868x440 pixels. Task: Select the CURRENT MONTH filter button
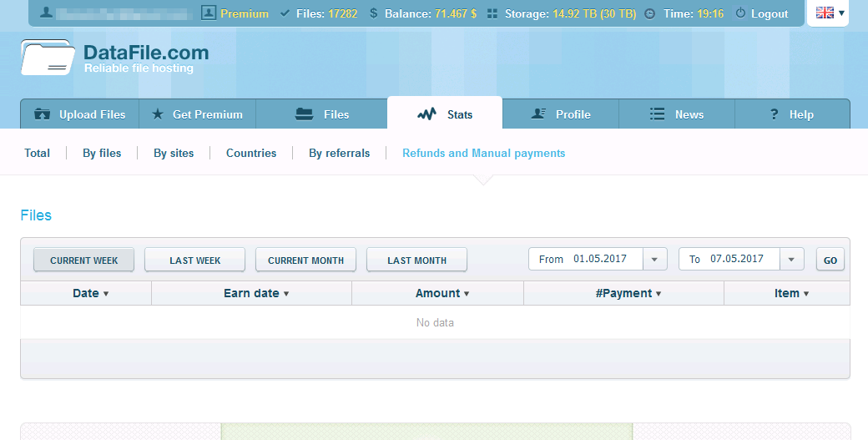305,260
